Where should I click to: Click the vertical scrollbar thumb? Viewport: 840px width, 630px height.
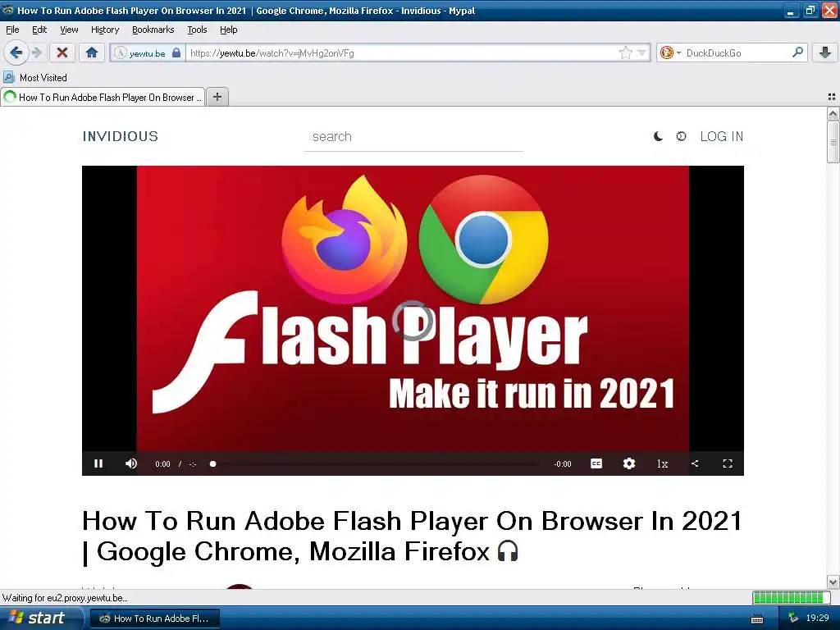click(x=833, y=141)
